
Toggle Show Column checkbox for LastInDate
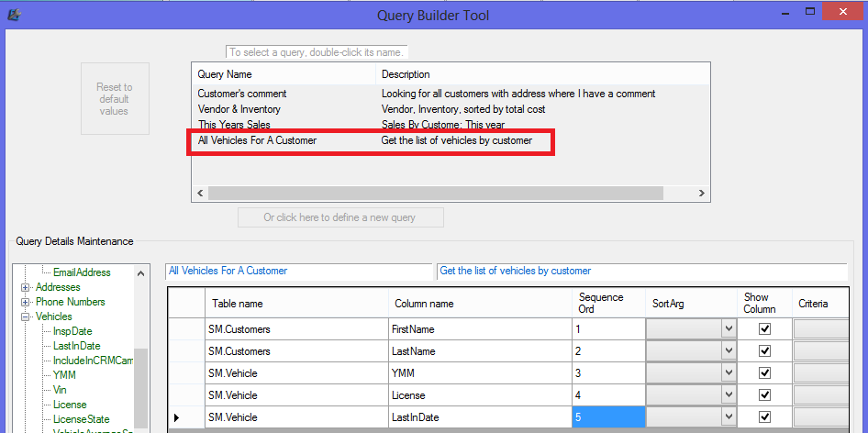tap(764, 417)
